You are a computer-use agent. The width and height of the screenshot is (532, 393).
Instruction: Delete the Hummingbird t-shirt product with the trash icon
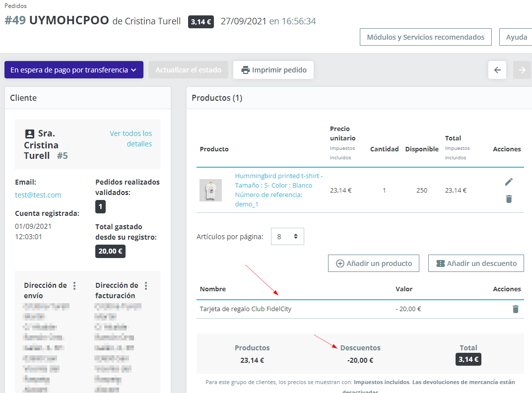point(509,199)
